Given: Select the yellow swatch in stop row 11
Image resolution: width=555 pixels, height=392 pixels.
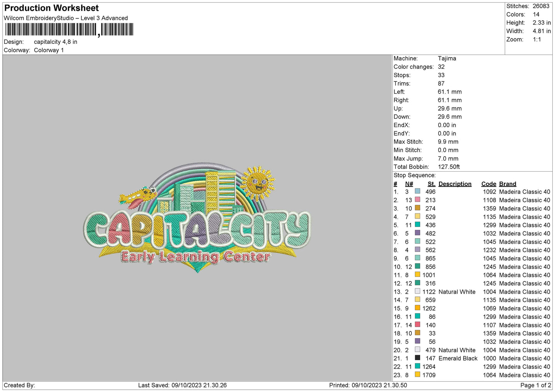Looking at the screenshot, I should [417, 275].
